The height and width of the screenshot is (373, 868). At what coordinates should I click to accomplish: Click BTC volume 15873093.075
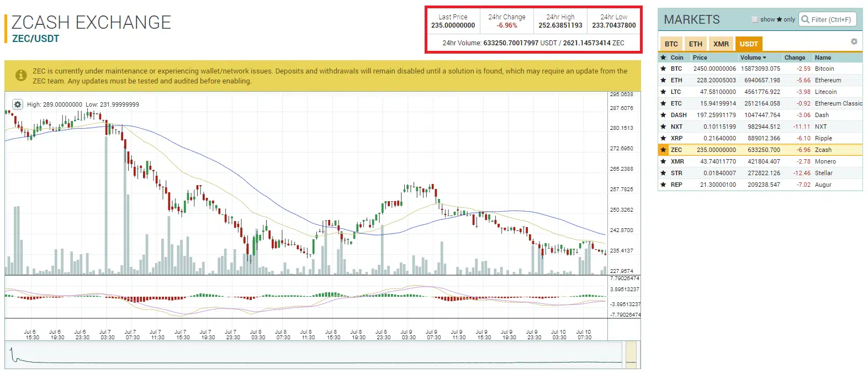click(760, 69)
